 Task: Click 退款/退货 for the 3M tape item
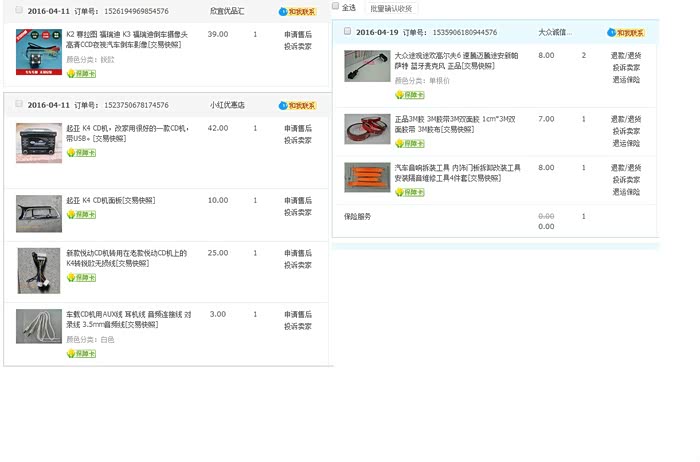coord(626,119)
